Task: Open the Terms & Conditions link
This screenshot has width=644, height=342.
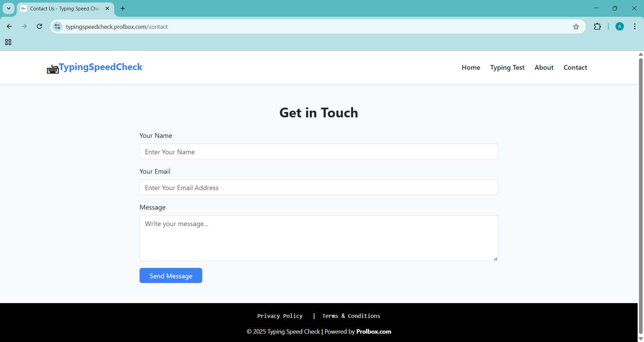Action: point(351,316)
